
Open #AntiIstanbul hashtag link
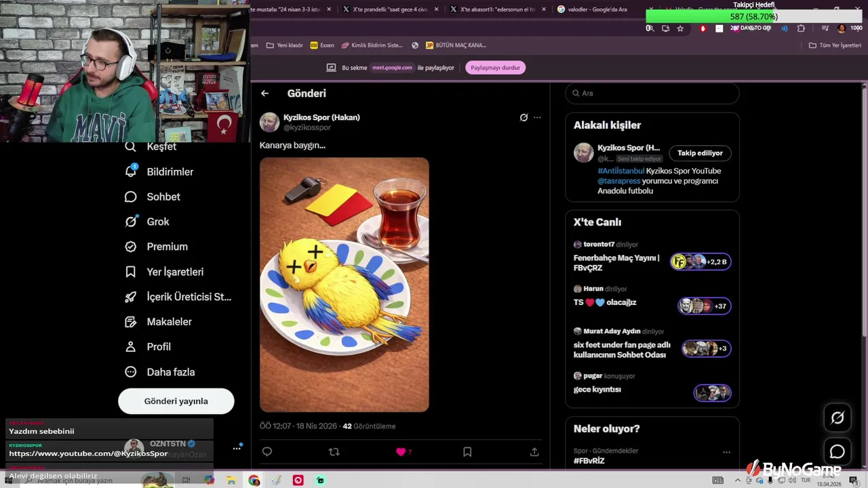pos(620,171)
